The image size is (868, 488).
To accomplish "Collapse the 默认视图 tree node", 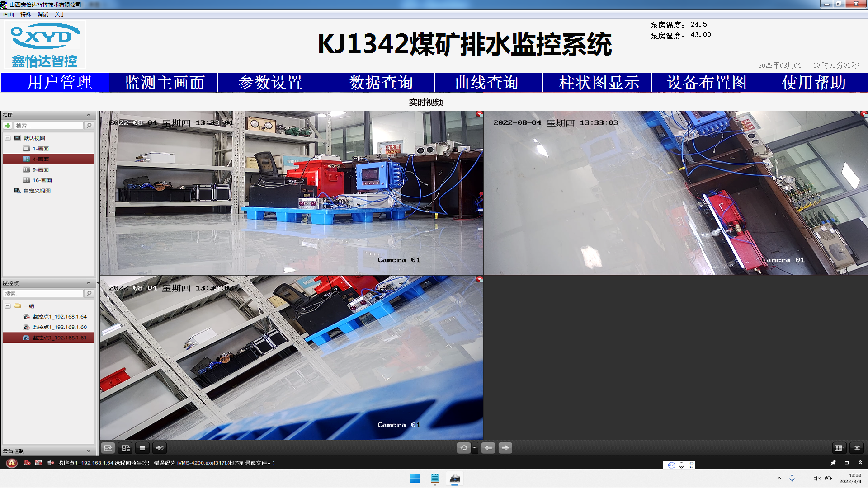I will 8,138.
